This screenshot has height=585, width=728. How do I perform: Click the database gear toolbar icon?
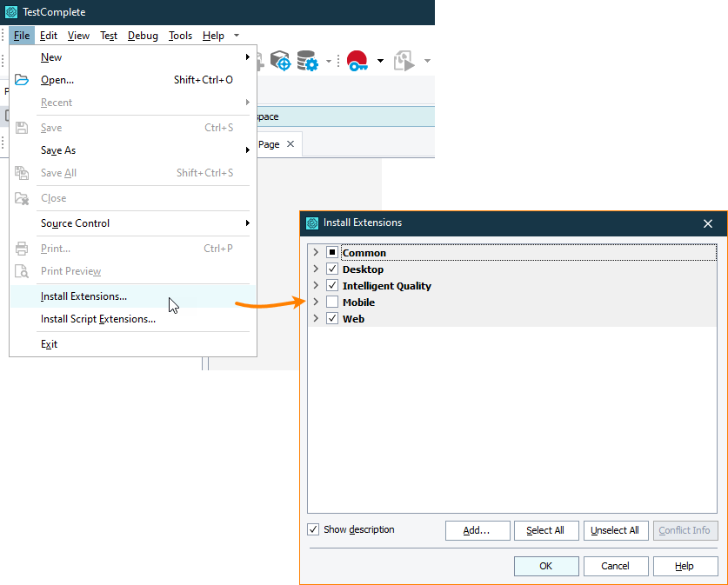[x=307, y=61]
